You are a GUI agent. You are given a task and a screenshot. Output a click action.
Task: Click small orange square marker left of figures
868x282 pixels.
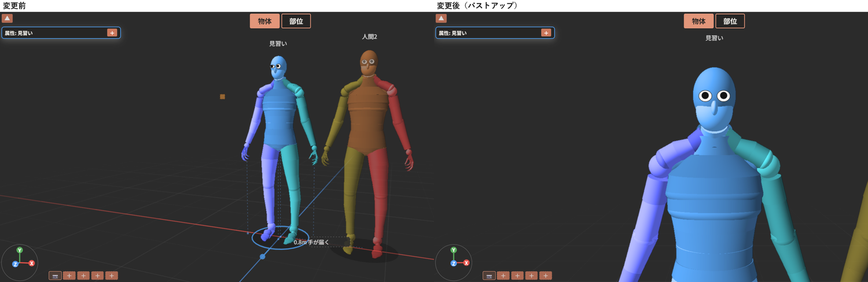(222, 97)
